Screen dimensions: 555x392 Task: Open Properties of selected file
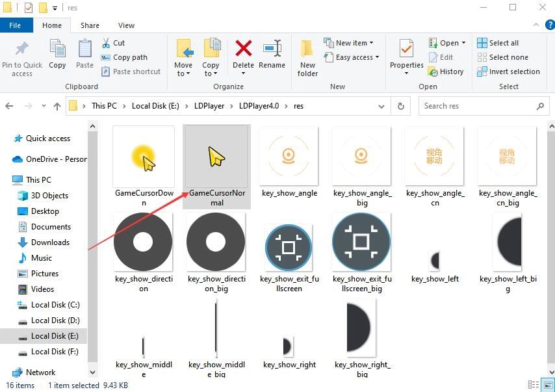pos(406,57)
